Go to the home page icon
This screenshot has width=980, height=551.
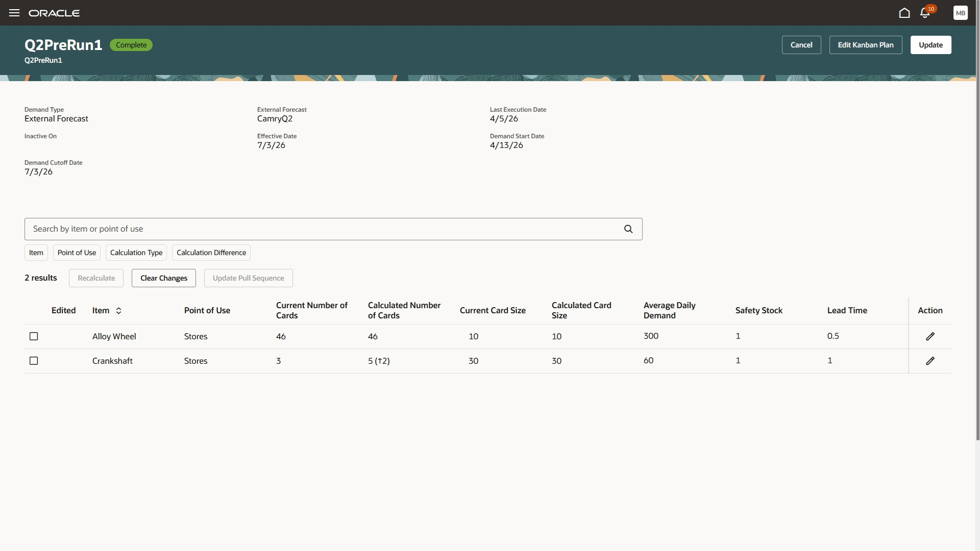click(904, 13)
